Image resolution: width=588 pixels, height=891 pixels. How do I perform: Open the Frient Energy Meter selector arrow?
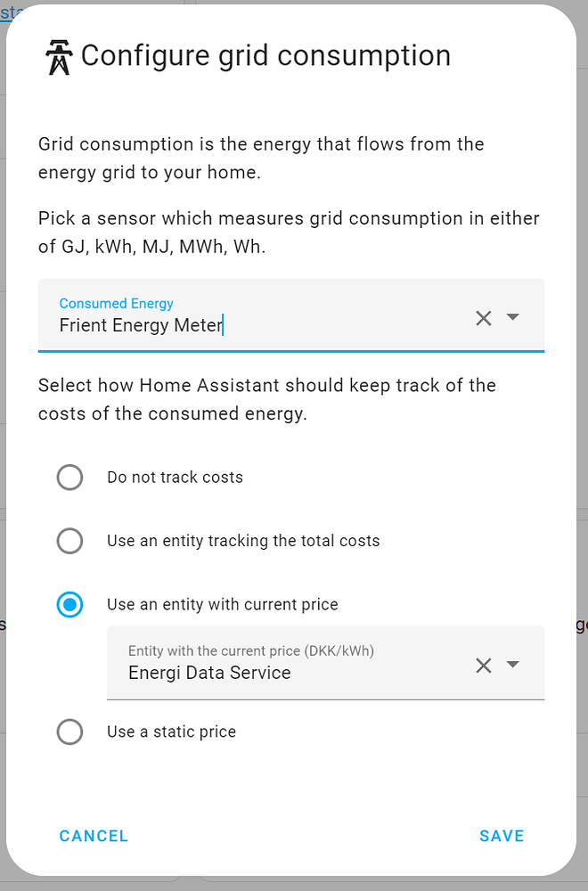click(513, 318)
